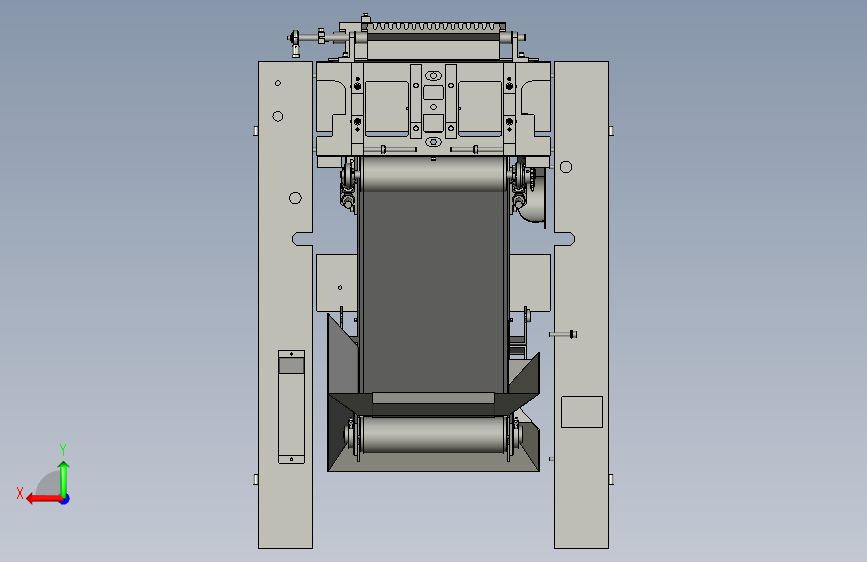Select the large circular hole on right plate
The width and height of the screenshot is (867, 562).
coord(566,167)
